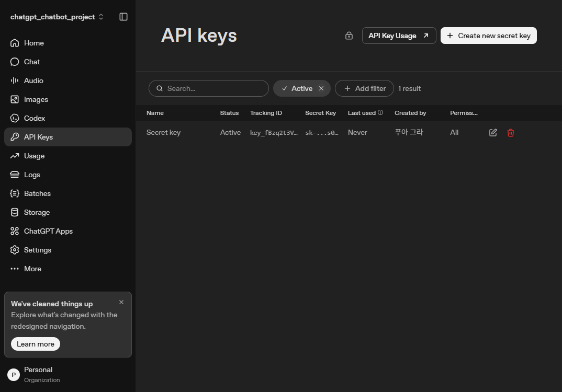The height and width of the screenshot is (392, 562).
Task: Open the Audio section label
Action: click(x=33, y=80)
